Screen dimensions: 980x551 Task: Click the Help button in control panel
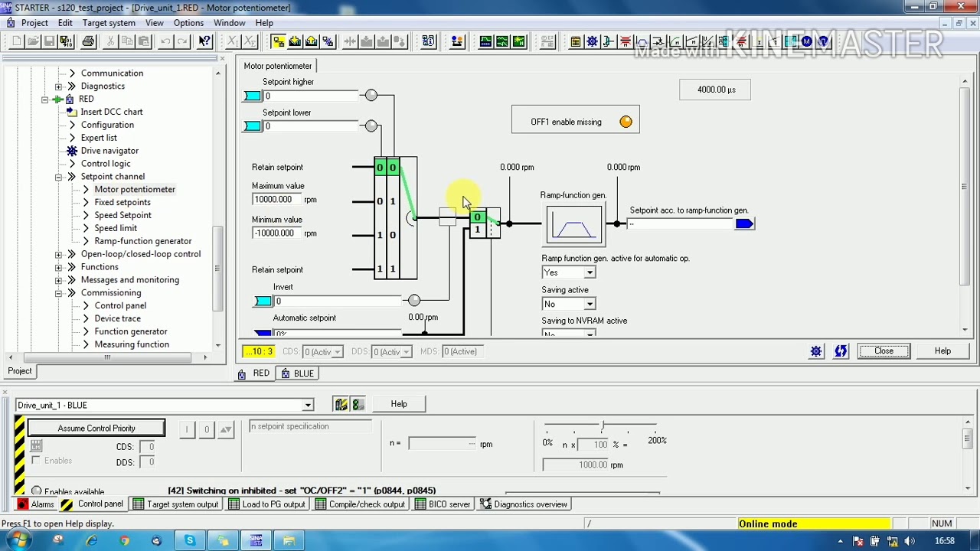pos(399,404)
